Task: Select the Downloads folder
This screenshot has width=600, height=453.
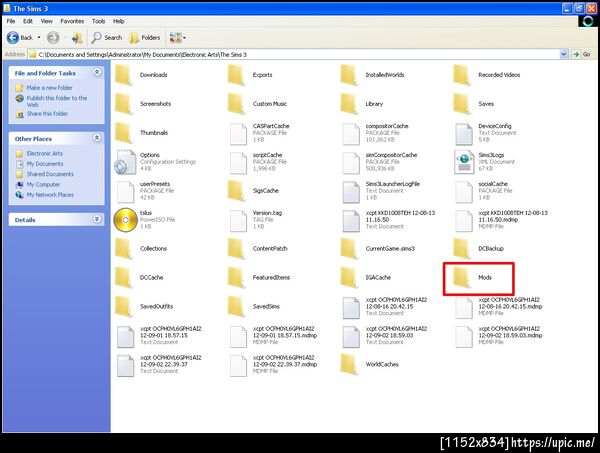Action: (x=141, y=75)
